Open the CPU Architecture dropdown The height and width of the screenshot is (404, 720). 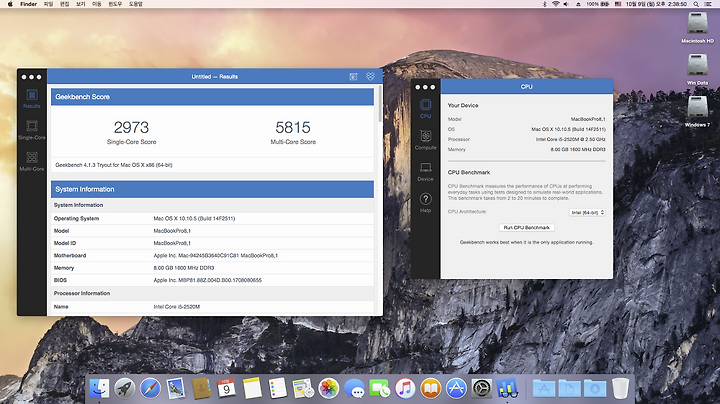(587, 212)
